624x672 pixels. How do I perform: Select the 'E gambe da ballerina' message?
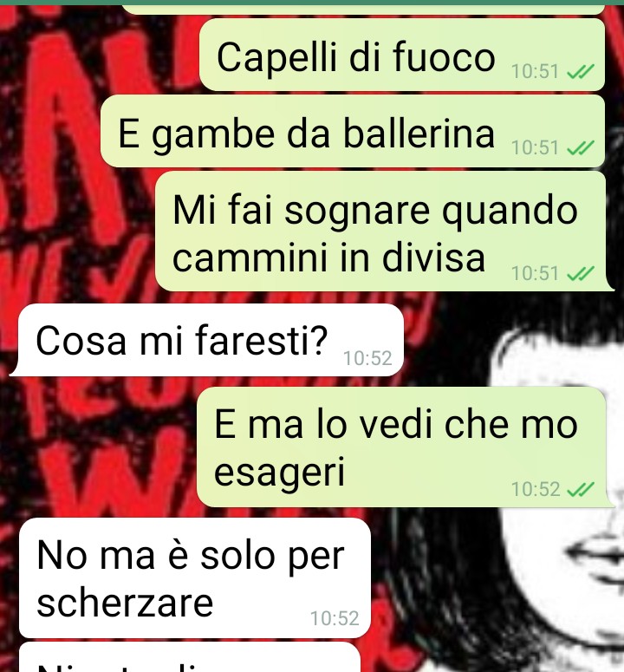tap(353, 131)
